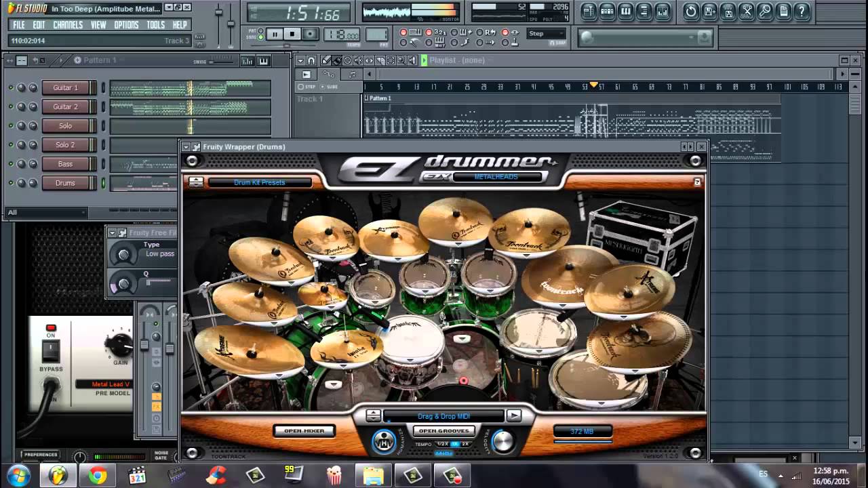868x488 pixels.
Task: Open the EDIT menu
Action: pos(39,25)
